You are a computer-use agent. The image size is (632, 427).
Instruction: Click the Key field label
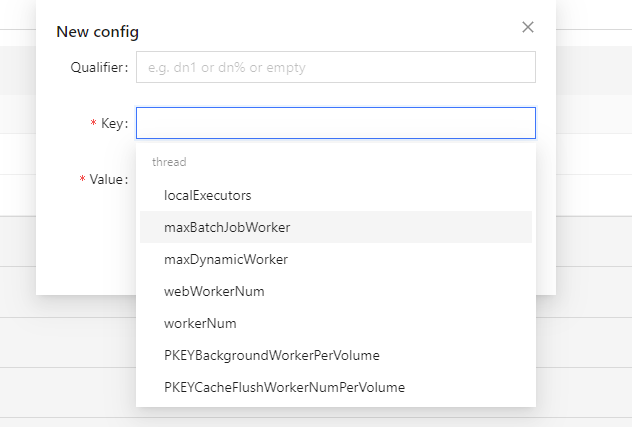click(113, 123)
